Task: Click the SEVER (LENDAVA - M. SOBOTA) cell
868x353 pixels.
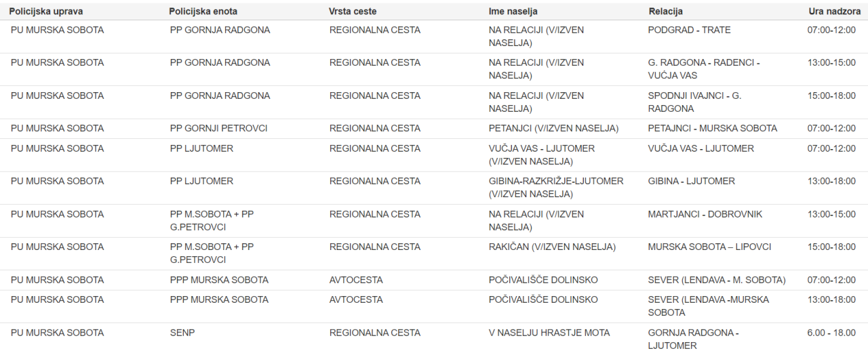Action: tap(716, 280)
